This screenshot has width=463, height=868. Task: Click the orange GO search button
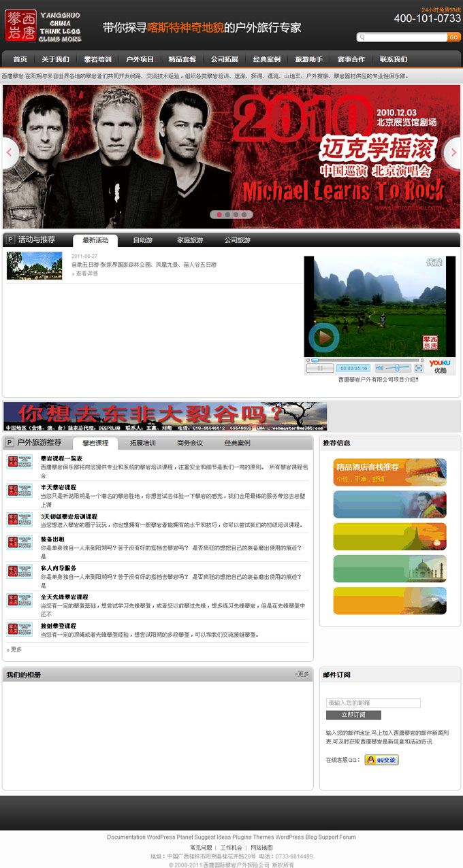tap(453, 37)
